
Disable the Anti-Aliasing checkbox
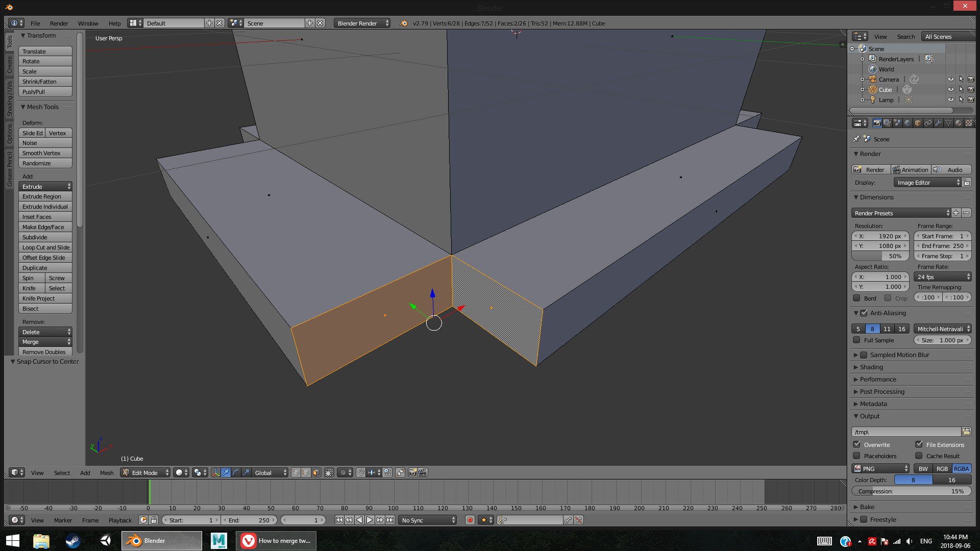coord(864,313)
